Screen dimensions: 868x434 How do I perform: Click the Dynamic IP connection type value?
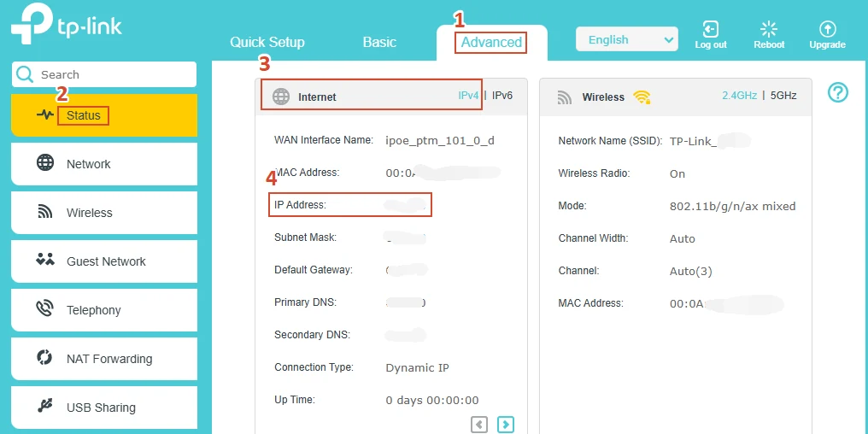[x=418, y=367]
